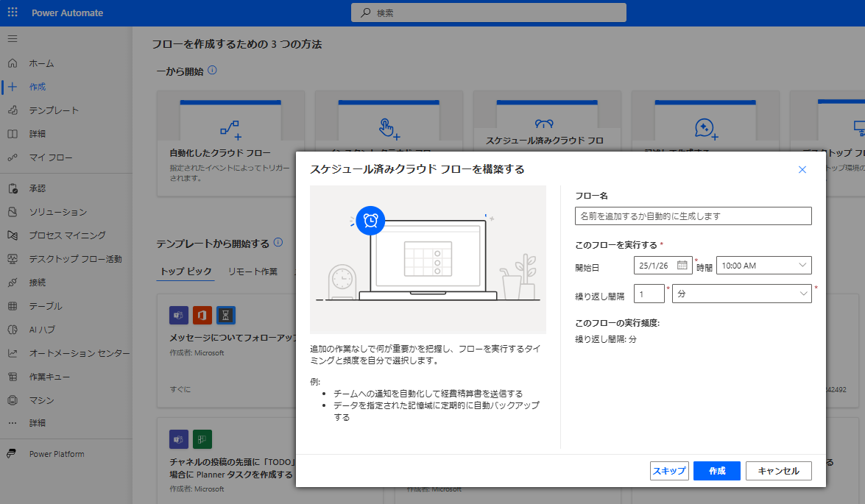The height and width of the screenshot is (504, 865).
Task: Click the ソリューション sidebar icon
Action: click(13, 212)
